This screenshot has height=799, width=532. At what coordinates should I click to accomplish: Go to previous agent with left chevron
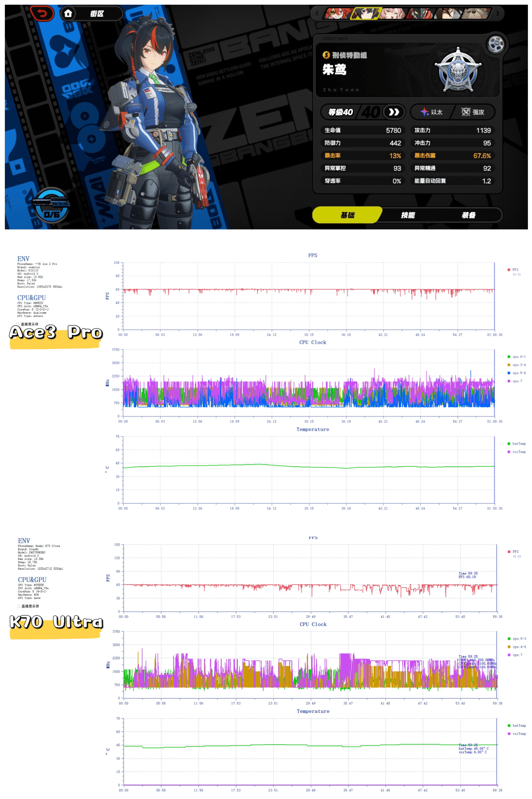click(x=317, y=13)
